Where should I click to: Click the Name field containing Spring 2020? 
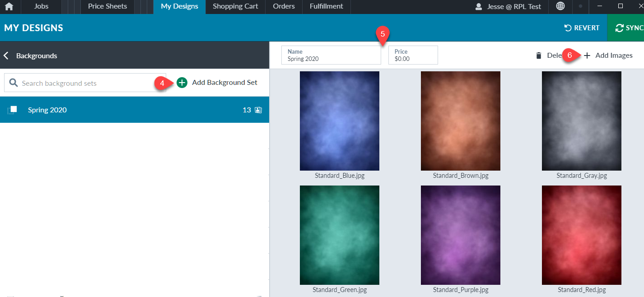point(331,55)
